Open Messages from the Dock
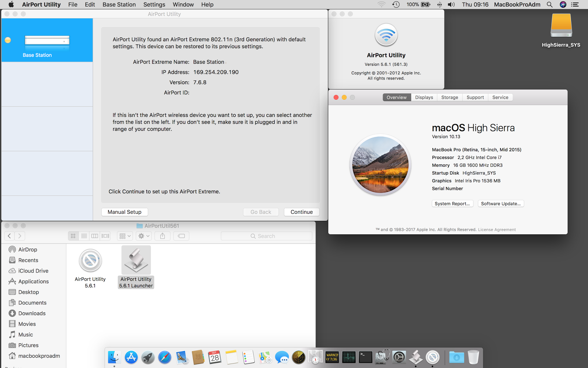 pyautogui.click(x=282, y=357)
